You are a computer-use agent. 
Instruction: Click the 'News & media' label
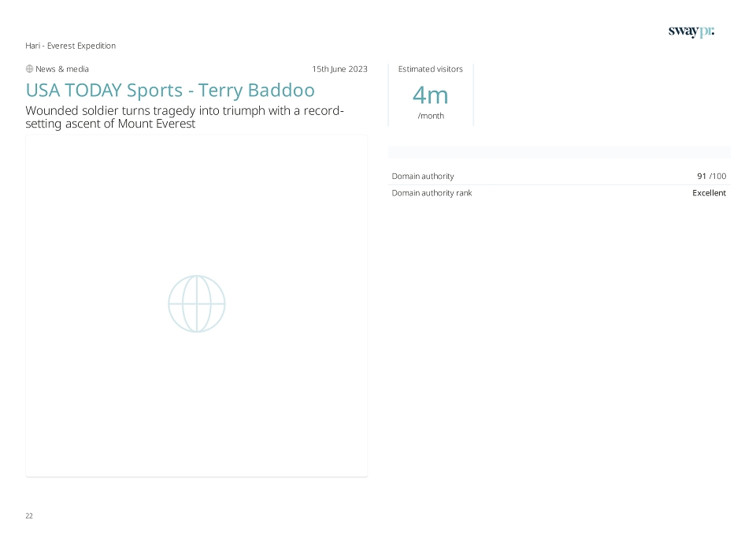coord(62,69)
